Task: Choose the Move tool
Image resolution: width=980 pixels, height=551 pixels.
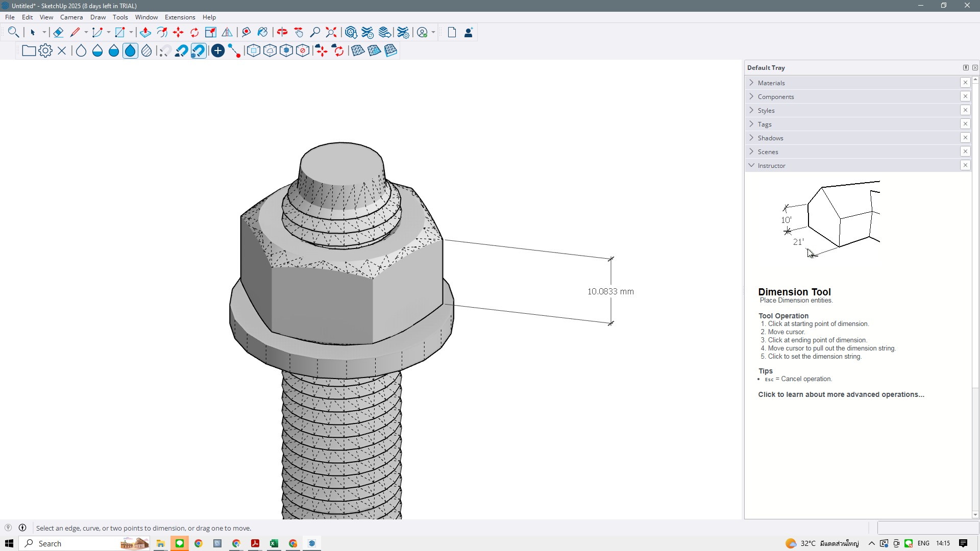Action: tap(178, 33)
